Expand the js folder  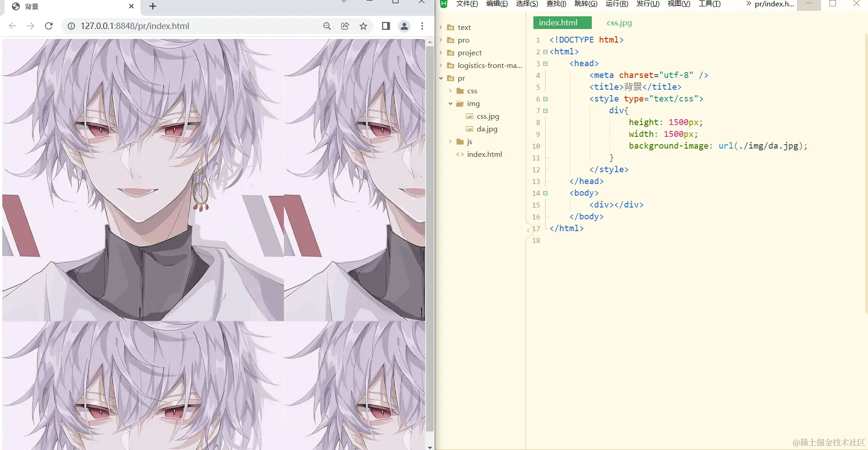tap(450, 141)
